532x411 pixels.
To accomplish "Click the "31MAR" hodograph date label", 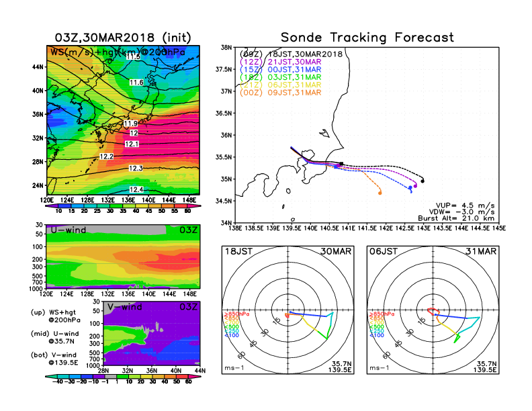I will click(481, 252).
